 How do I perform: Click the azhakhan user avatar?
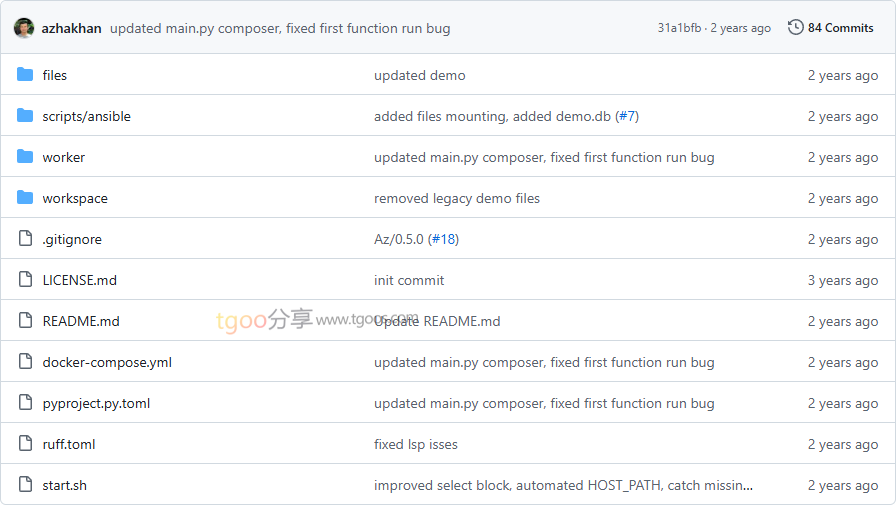point(24,28)
